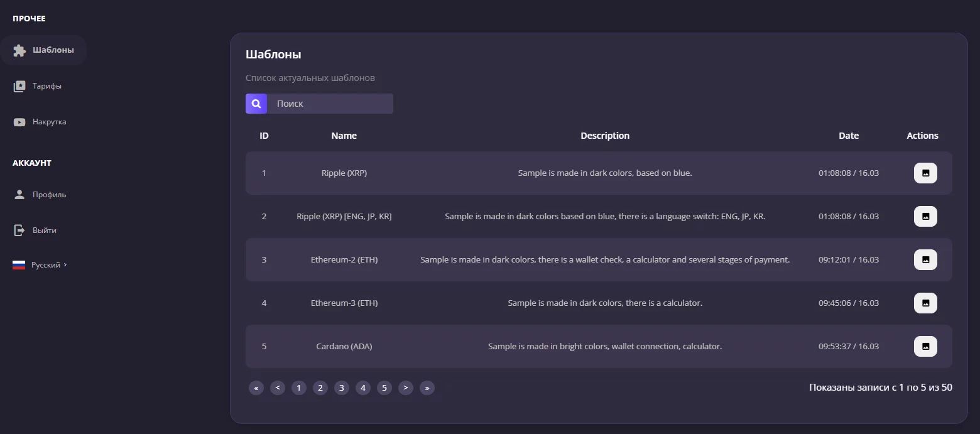
Task: Open the Тарифы section icon
Action: tap(19, 86)
